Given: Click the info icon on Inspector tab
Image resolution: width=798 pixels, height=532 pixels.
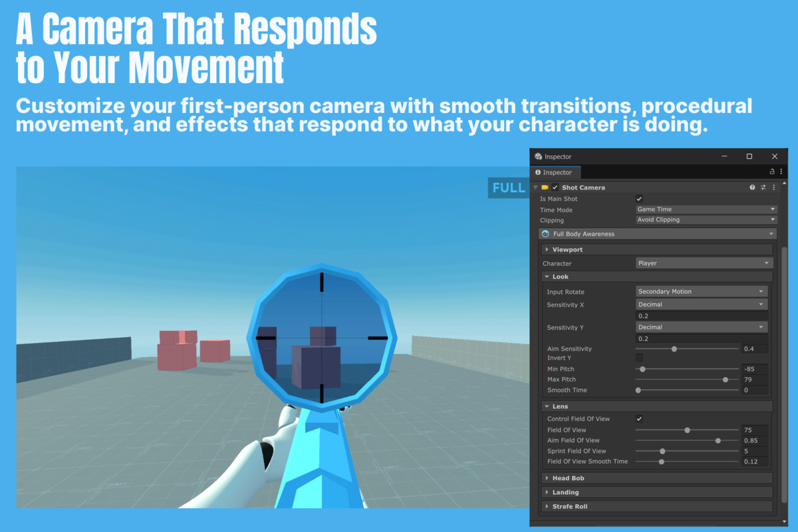Looking at the screenshot, I should (x=538, y=172).
